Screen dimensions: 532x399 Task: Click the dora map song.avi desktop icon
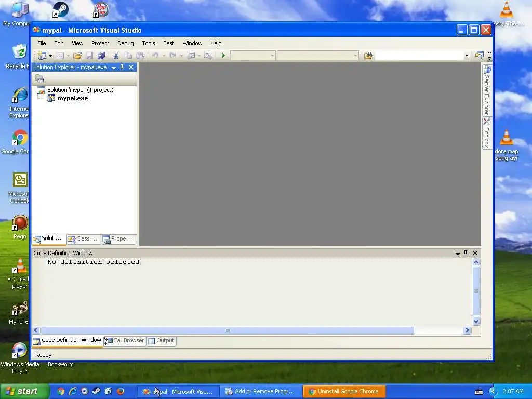tap(507, 145)
